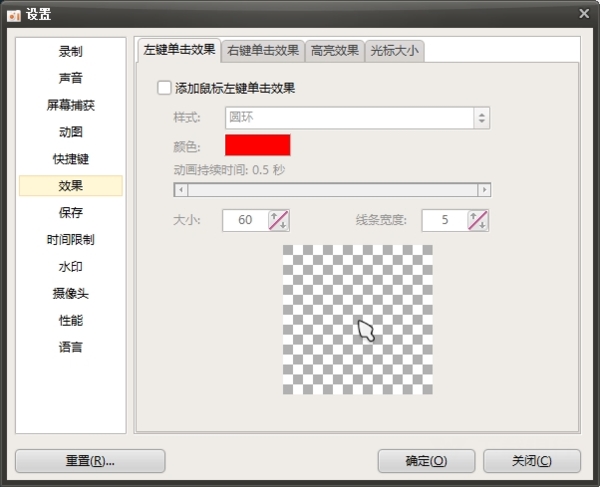The width and height of the screenshot is (600, 487).
Task: Switch to the 左键单击效果 tab
Action: pos(179,50)
